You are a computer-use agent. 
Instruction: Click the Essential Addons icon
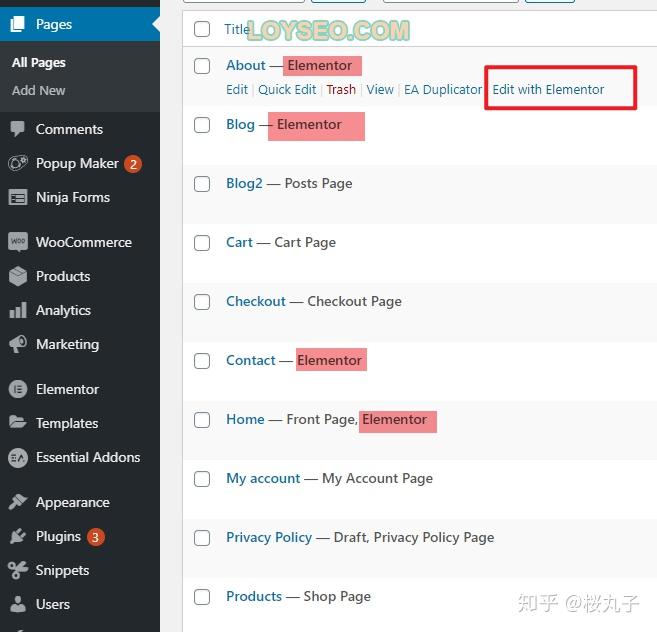[x=18, y=457]
